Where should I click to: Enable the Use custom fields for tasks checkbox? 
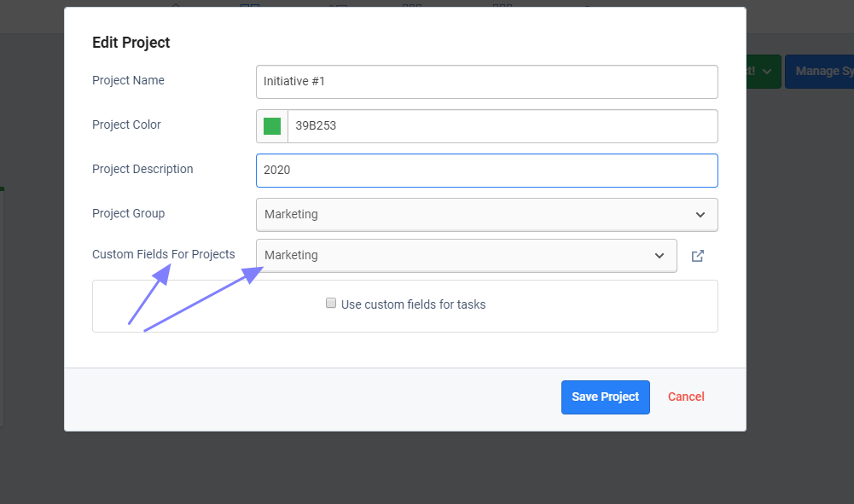click(x=331, y=303)
